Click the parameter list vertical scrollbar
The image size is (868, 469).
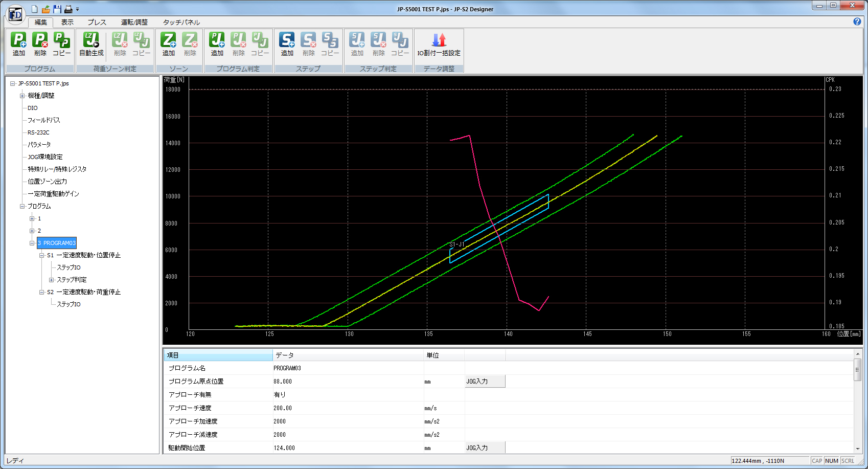(857, 370)
